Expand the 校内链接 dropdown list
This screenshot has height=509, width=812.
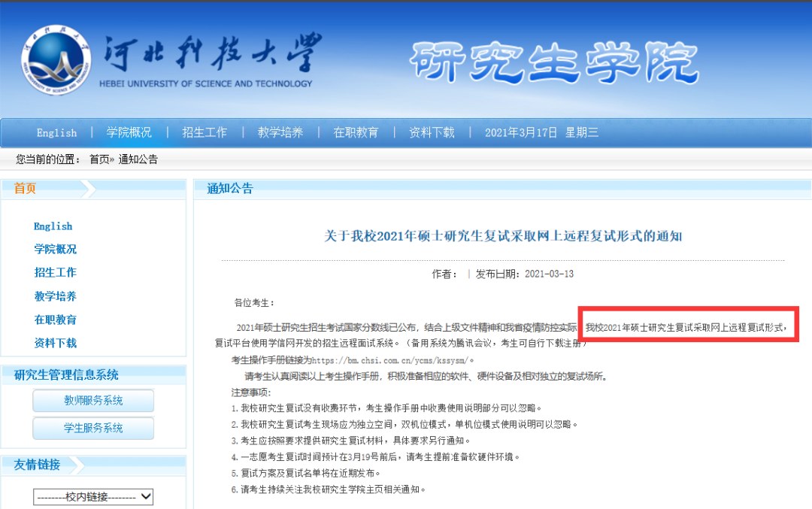(x=93, y=497)
